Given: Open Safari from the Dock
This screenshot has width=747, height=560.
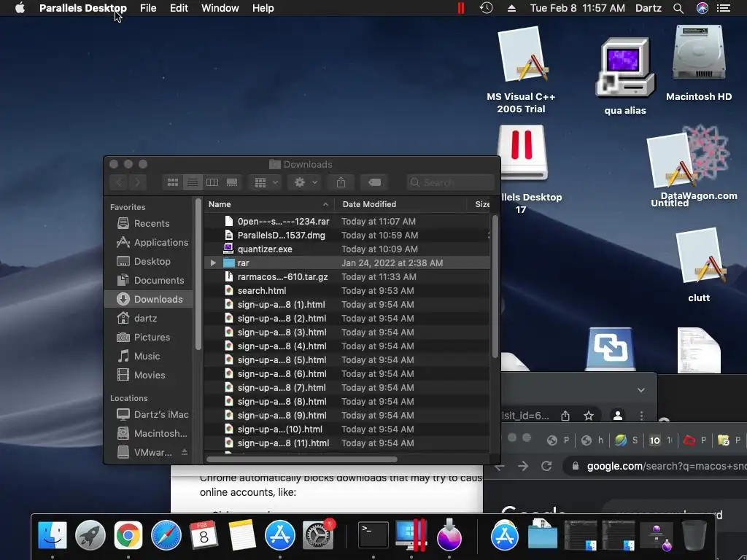Looking at the screenshot, I should click(166, 535).
